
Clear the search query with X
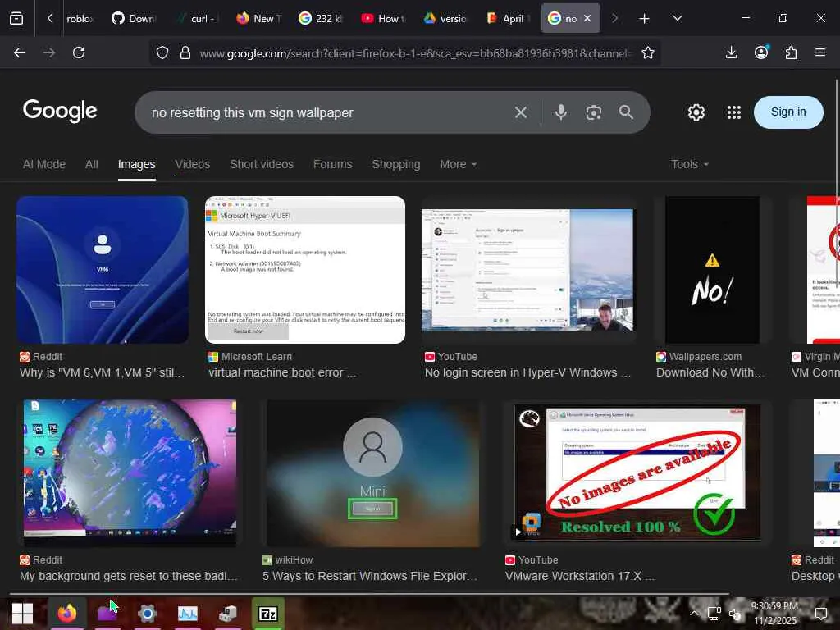(520, 112)
